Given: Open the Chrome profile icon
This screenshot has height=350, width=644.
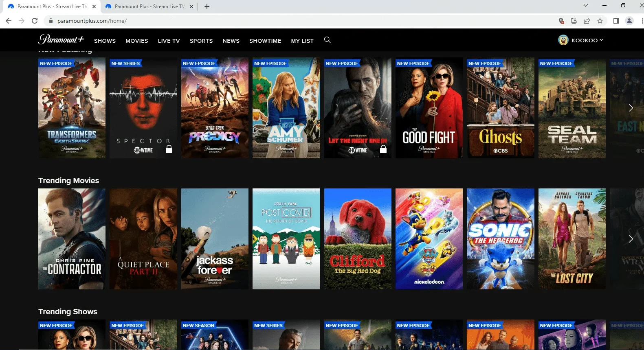Looking at the screenshot, I should (x=629, y=21).
